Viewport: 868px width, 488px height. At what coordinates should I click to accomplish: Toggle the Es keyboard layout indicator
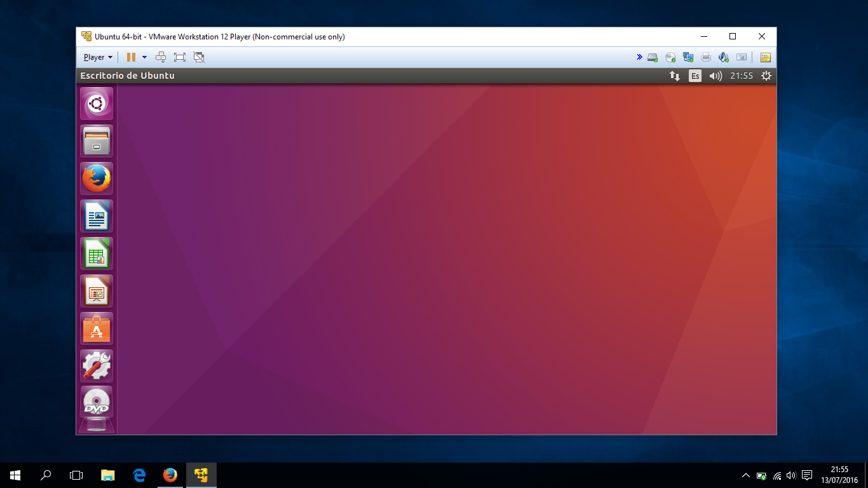click(695, 76)
